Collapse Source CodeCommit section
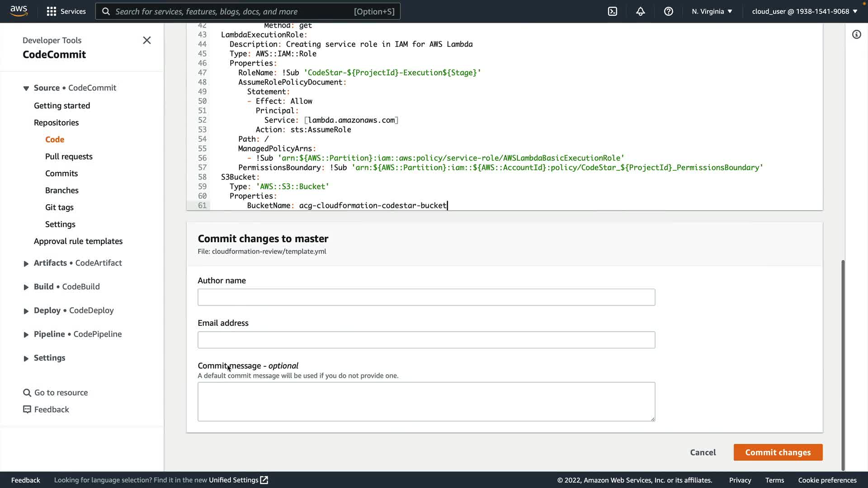The width and height of the screenshot is (868, 488). 26,88
